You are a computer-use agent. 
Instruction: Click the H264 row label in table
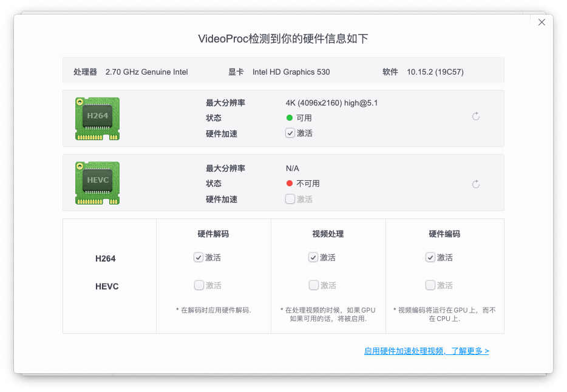pos(105,259)
